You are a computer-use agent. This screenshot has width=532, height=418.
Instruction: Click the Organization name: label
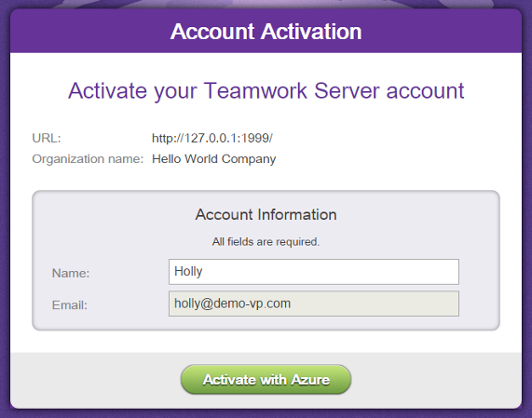click(x=88, y=159)
